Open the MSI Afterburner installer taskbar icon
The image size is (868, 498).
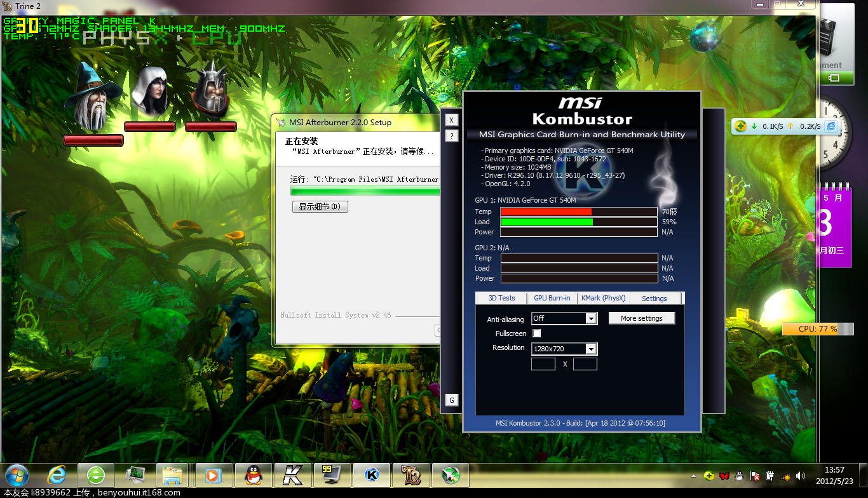451,475
